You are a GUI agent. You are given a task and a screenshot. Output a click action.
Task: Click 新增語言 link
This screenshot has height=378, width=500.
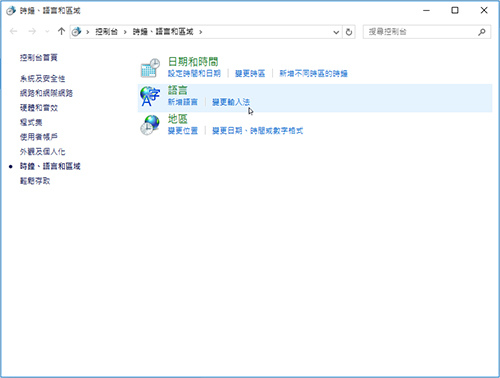[183, 102]
